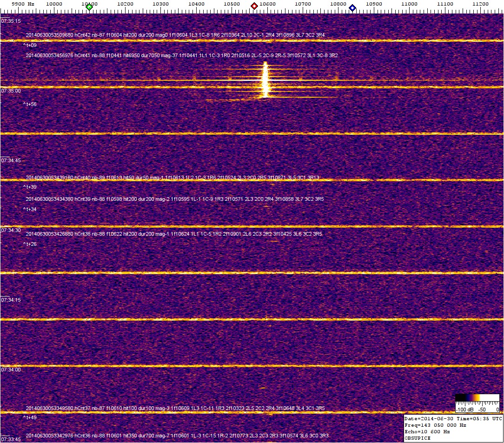This screenshot has width=504, height=443.
Task: Click the 07:33:45 time label
Action: tap(11, 439)
